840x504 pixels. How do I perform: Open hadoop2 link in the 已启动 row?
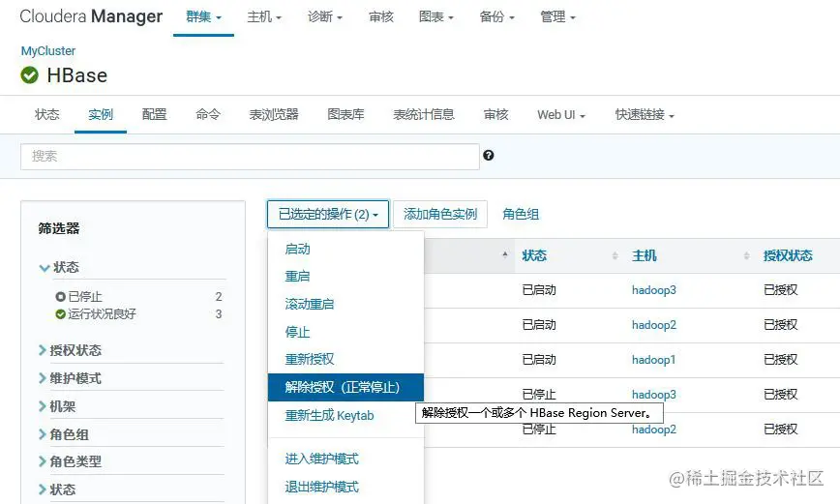point(653,325)
